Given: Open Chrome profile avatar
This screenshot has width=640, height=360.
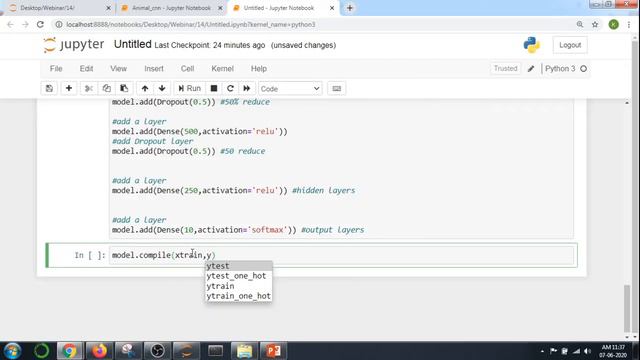Looking at the screenshot, I should (x=613, y=24).
